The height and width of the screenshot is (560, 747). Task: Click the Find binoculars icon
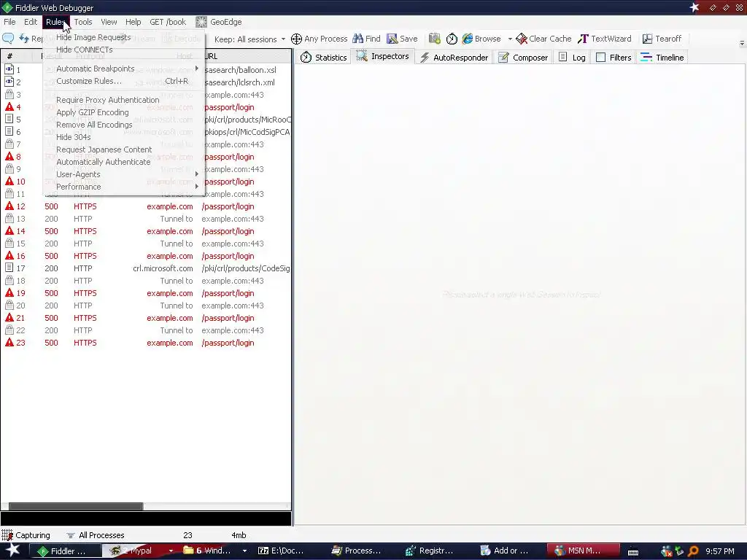[x=357, y=39]
